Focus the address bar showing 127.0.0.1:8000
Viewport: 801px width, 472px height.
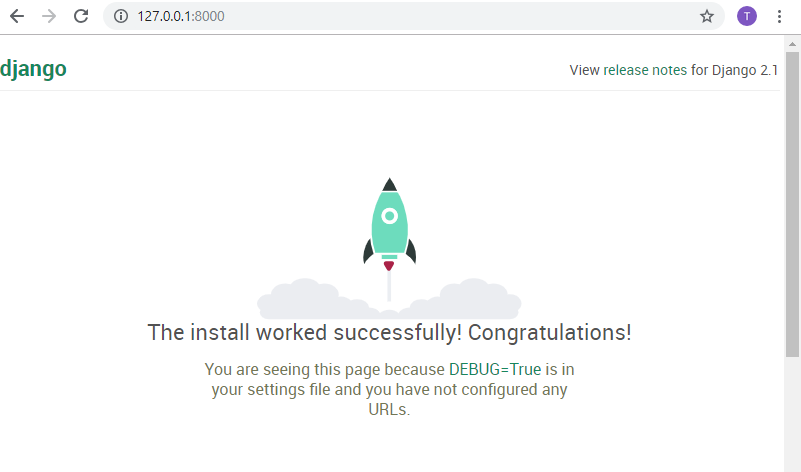pyautogui.click(x=400, y=16)
